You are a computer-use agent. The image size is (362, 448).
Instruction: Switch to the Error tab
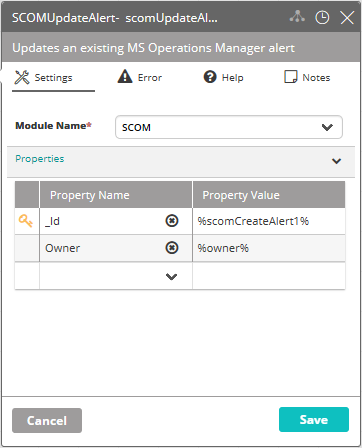pos(140,77)
